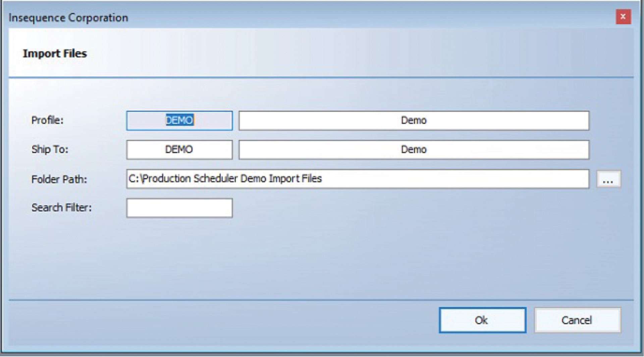644x357 pixels.
Task: Select the Profile description field
Action: 414,121
